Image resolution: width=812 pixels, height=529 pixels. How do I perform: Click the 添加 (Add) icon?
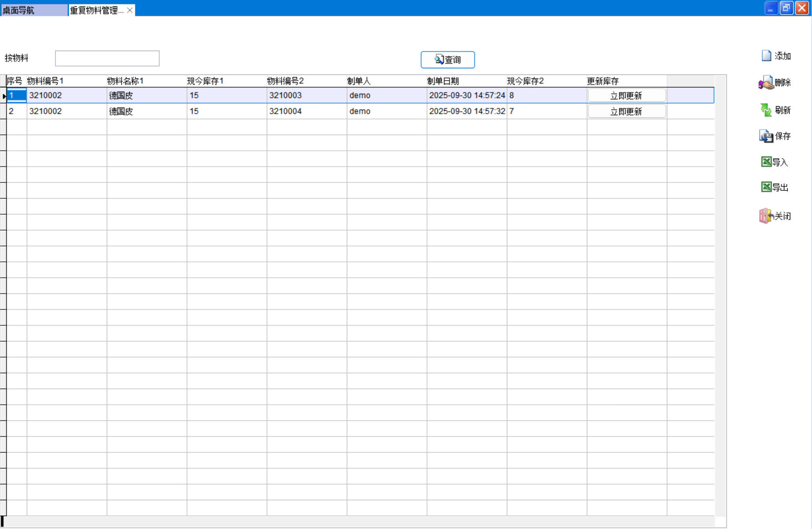click(x=767, y=56)
